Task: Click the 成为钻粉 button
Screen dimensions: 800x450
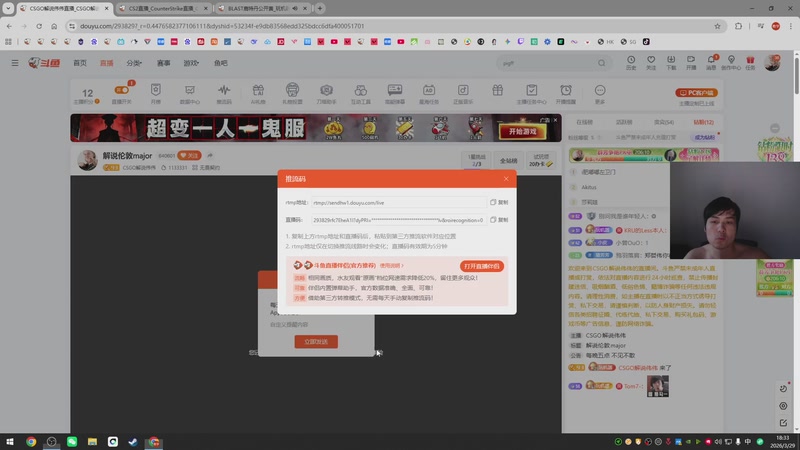Action: click(x=705, y=137)
